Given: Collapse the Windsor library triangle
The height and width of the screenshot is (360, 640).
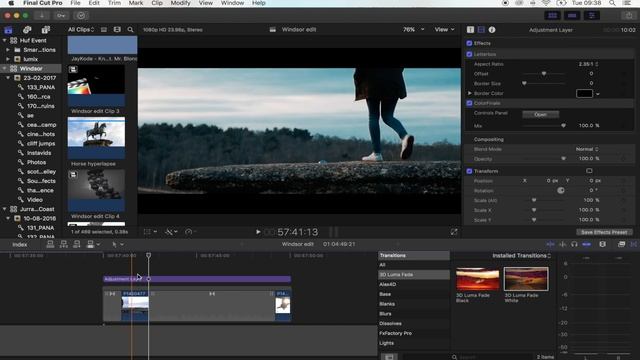Looking at the screenshot, I should click(4, 69).
